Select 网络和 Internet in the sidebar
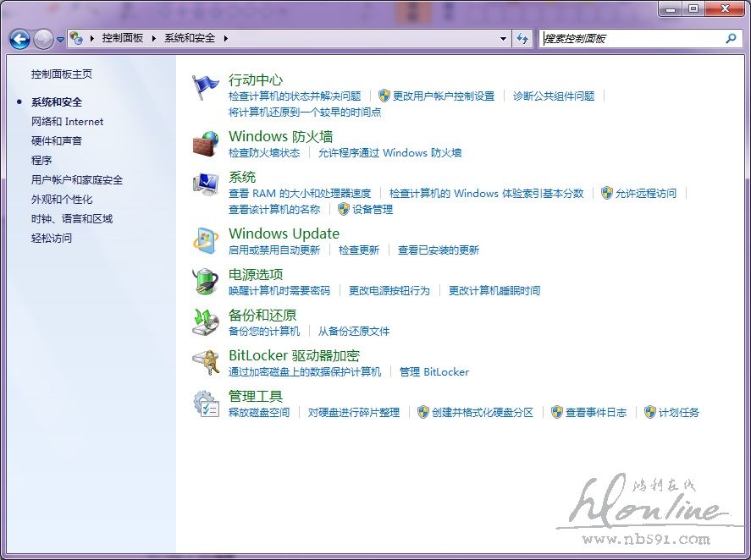This screenshot has width=751, height=560. (67, 122)
